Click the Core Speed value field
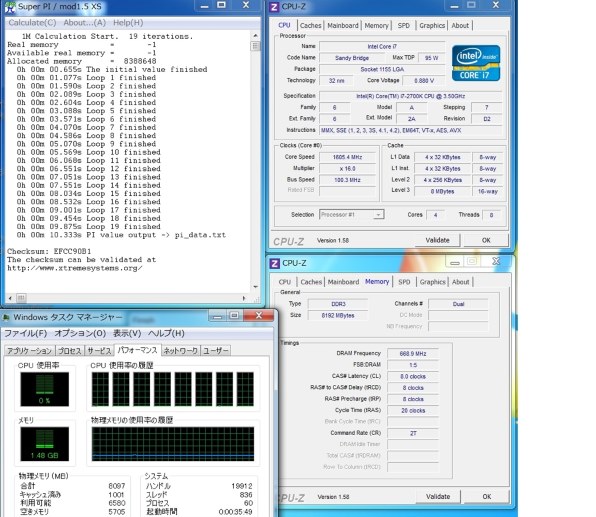This screenshot has height=517, width=596. point(347,157)
